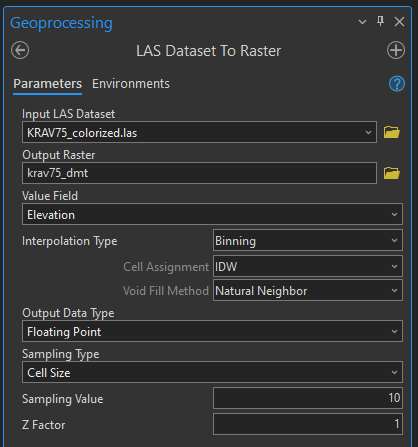Click the Sampling Type label
The height and width of the screenshot is (447, 418).
point(61,354)
